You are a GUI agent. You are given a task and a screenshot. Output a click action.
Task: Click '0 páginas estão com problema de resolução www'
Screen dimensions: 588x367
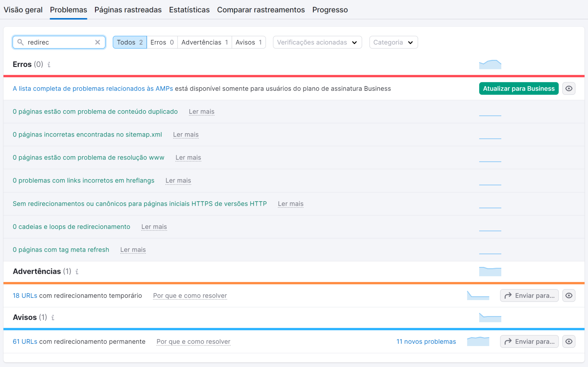coord(88,157)
